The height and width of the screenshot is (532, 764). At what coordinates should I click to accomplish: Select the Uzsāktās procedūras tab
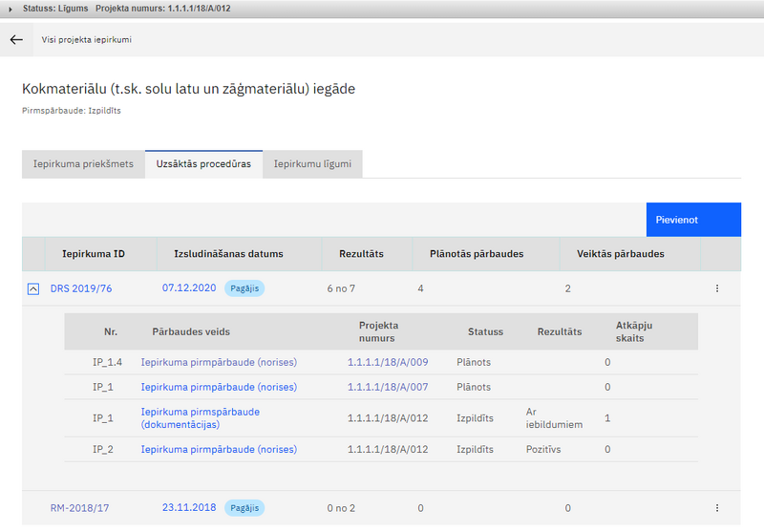(x=203, y=164)
